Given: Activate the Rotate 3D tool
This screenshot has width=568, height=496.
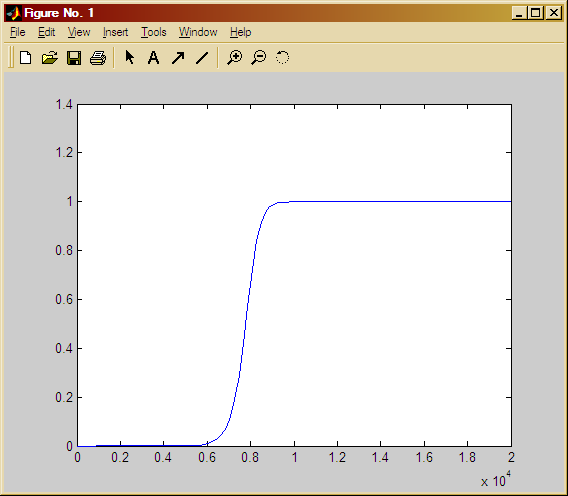Looking at the screenshot, I should click(x=283, y=58).
